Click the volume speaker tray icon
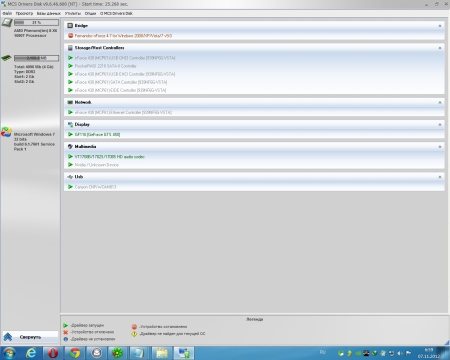450x360 pixels. point(399,353)
